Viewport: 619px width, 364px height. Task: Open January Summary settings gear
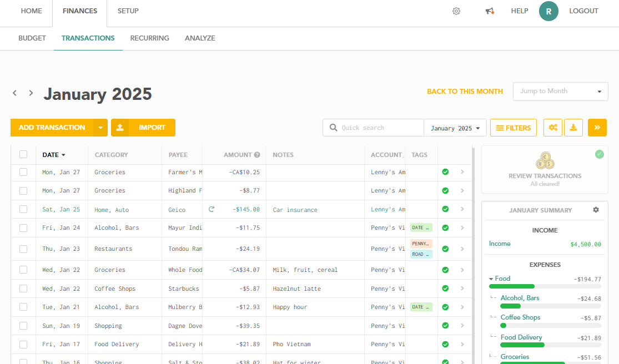point(596,210)
